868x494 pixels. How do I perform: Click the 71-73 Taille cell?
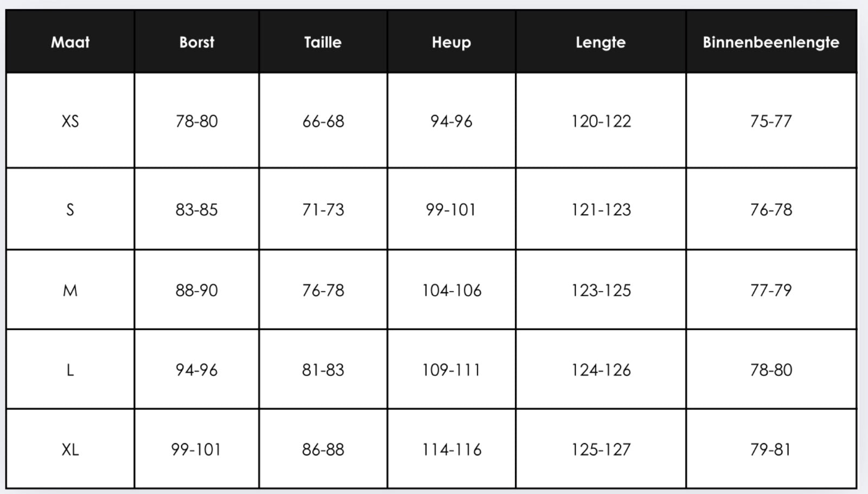[x=323, y=210]
